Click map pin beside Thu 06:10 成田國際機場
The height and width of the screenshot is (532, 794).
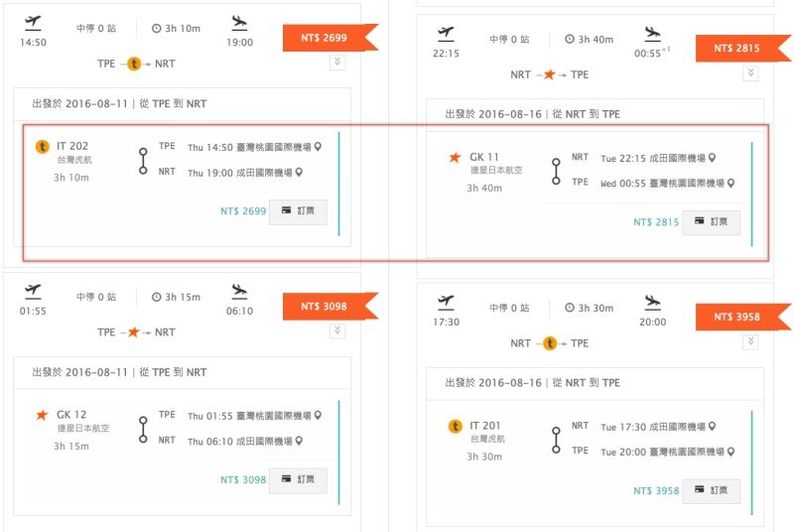pos(299,440)
